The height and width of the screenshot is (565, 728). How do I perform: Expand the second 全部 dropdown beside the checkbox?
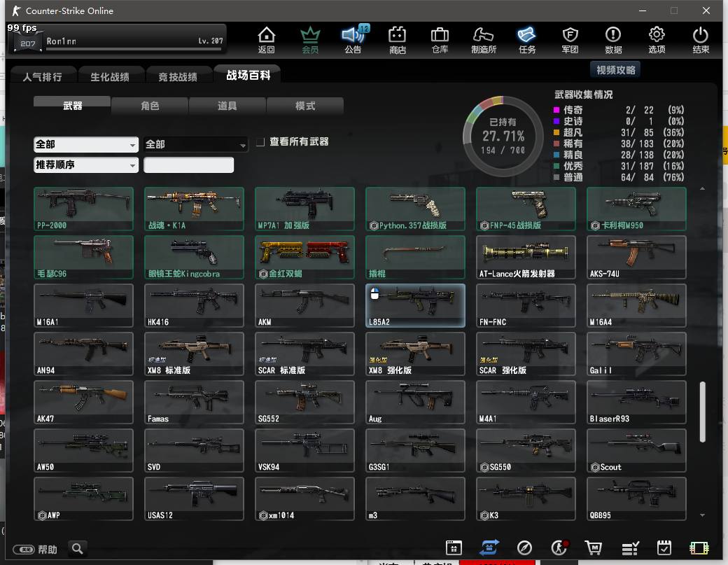tap(196, 144)
